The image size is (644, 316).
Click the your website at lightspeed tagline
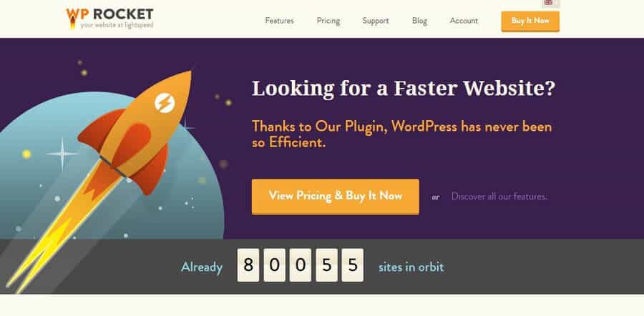click(x=117, y=25)
